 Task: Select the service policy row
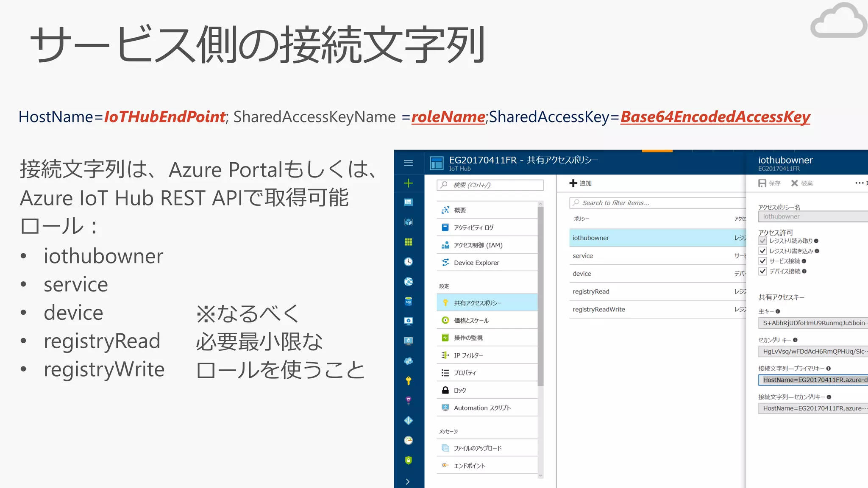(x=657, y=256)
